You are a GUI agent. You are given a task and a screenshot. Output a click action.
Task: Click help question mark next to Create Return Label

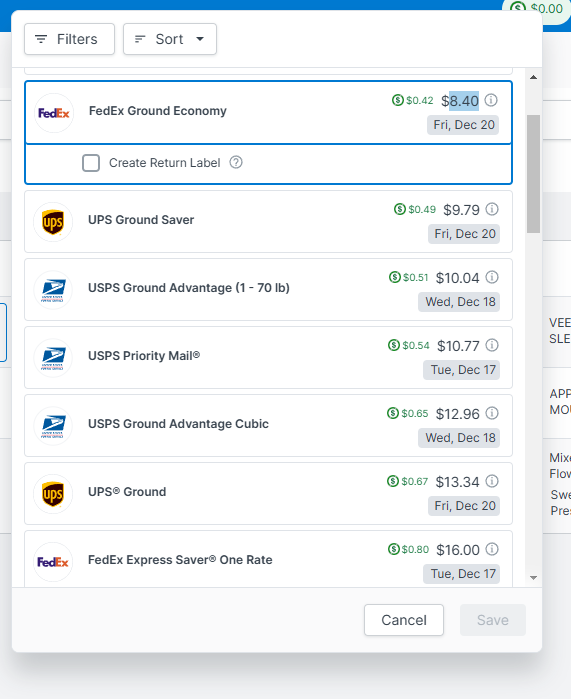(x=236, y=162)
